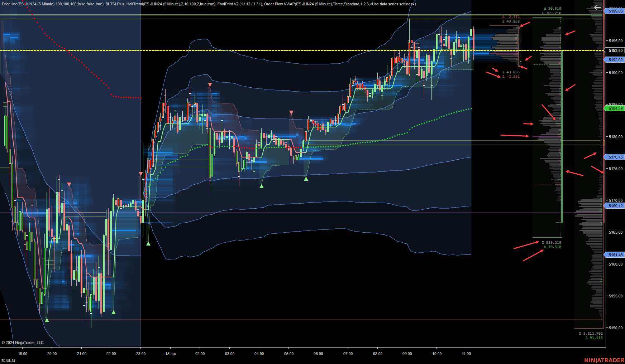
Task: Click the 'Σ 43.856' value below the small profile
Action: point(511,72)
